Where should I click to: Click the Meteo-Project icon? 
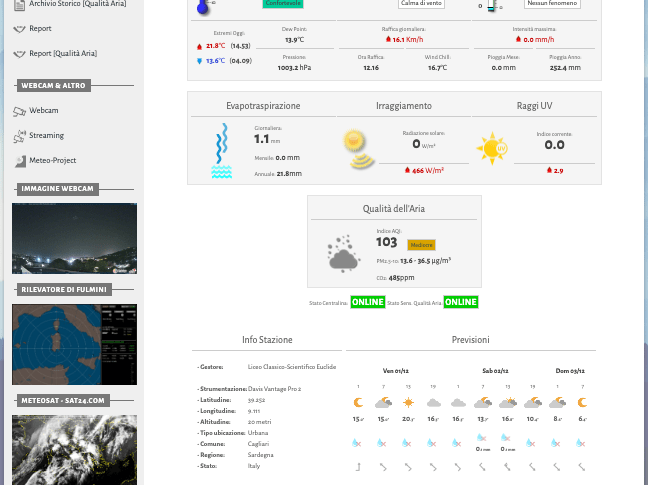click(x=20, y=162)
